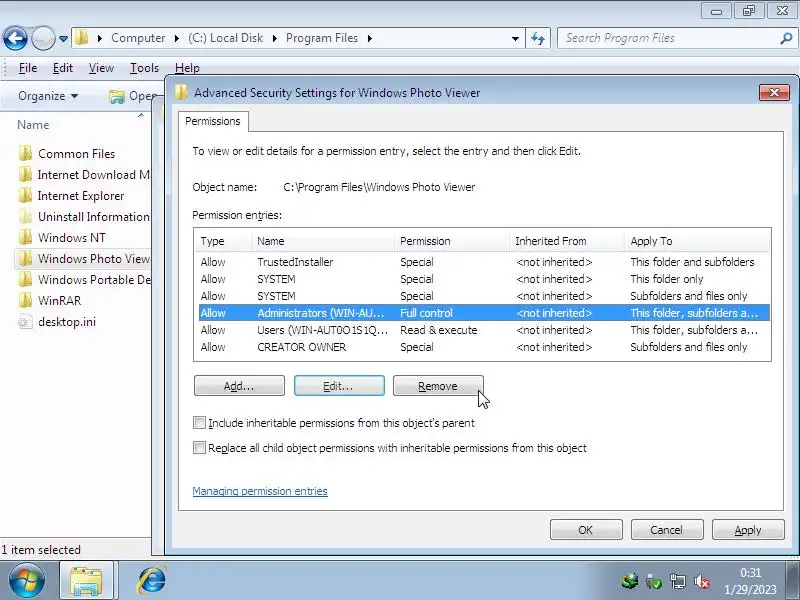800x600 pixels.
Task: Click the Open toolbar button in Explorer
Action: [133, 96]
